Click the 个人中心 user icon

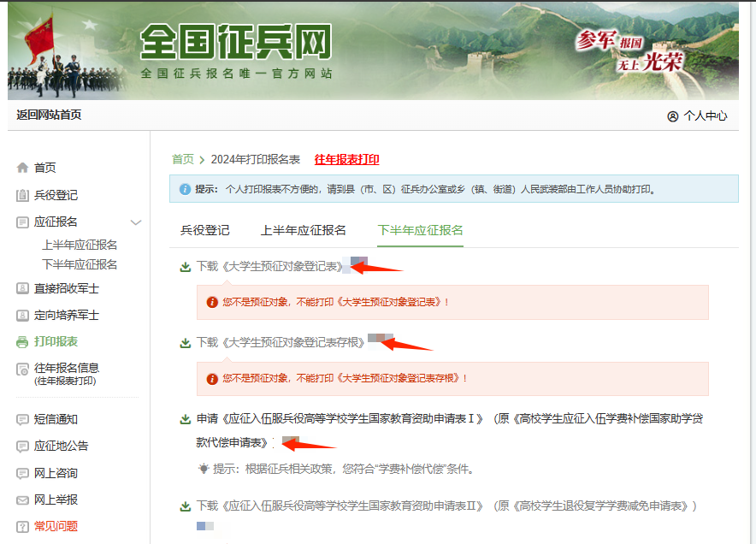click(x=672, y=116)
